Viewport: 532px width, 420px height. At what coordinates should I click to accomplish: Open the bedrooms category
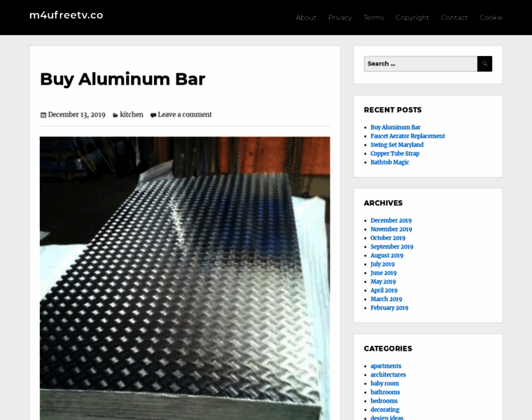(384, 401)
